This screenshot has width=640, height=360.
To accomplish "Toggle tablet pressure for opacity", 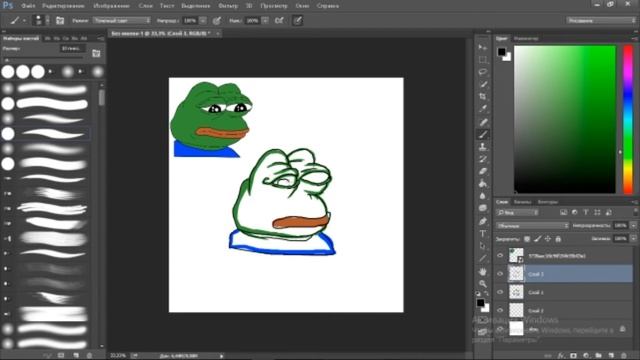I will [217, 20].
